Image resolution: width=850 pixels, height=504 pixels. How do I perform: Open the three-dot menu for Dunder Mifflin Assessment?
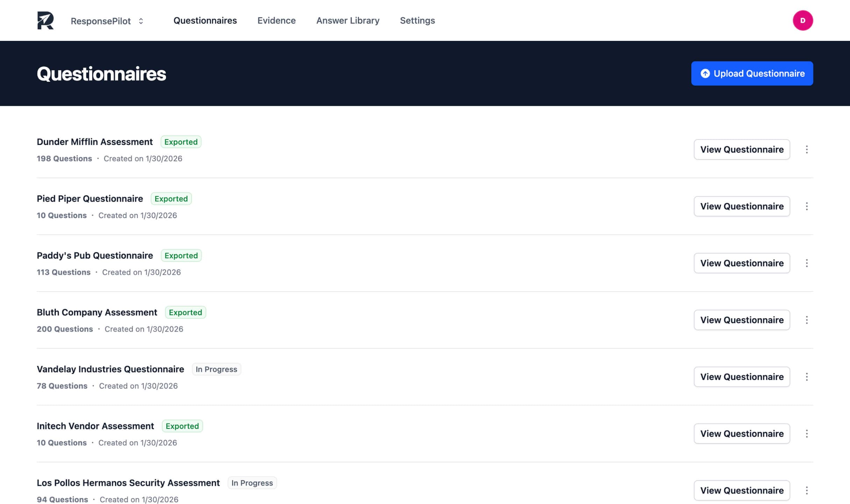pyautogui.click(x=807, y=149)
